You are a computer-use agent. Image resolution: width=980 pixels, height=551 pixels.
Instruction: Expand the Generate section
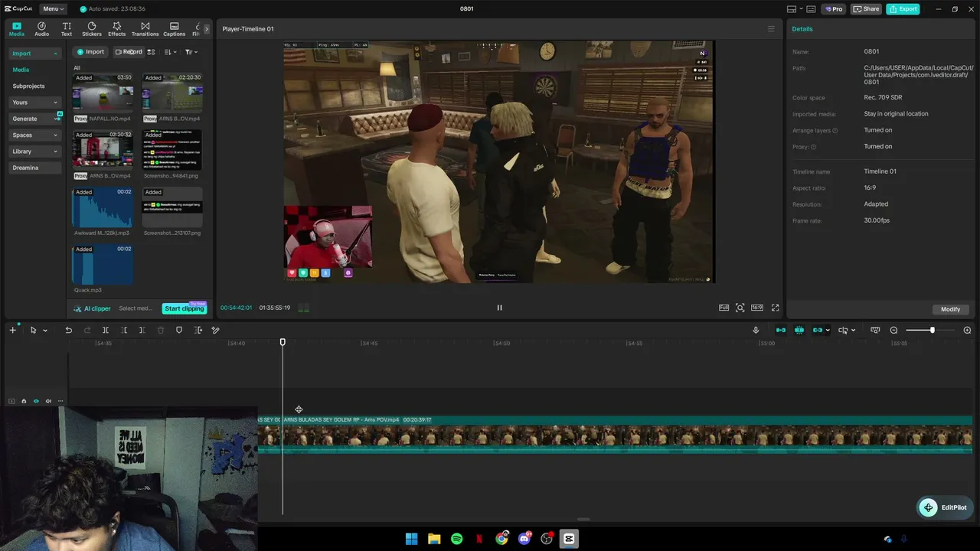34,119
